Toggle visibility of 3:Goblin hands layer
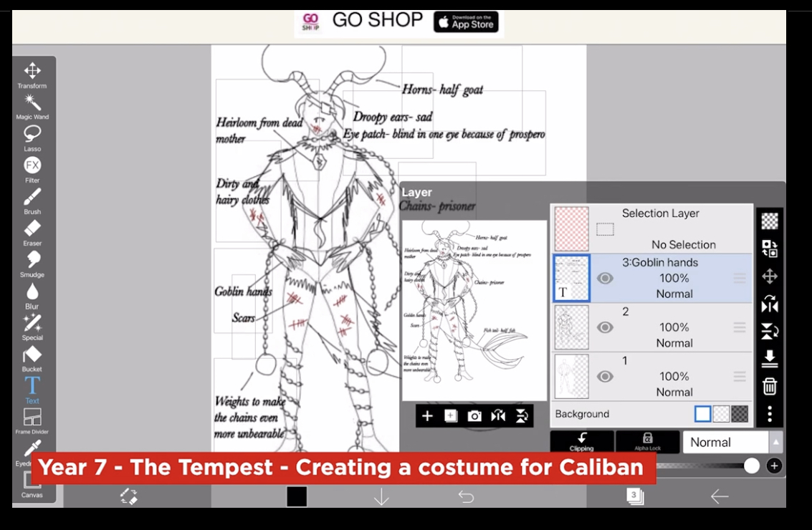The height and width of the screenshot is (530, 812). point(605,279)
